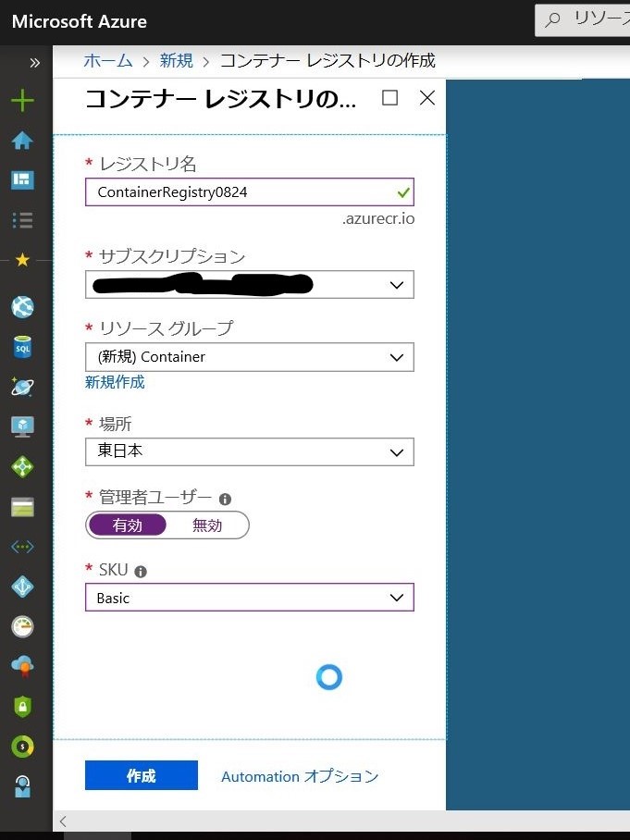Viewport: 630px width, 840px height.
Task: Open Virtual machines monitor icon
Action: [x=22, y=427]
